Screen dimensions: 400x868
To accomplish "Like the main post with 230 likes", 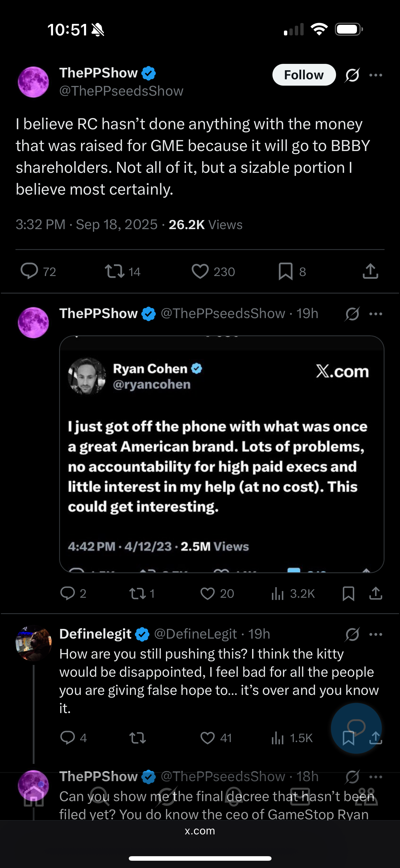I will click(x=200, y=271).
